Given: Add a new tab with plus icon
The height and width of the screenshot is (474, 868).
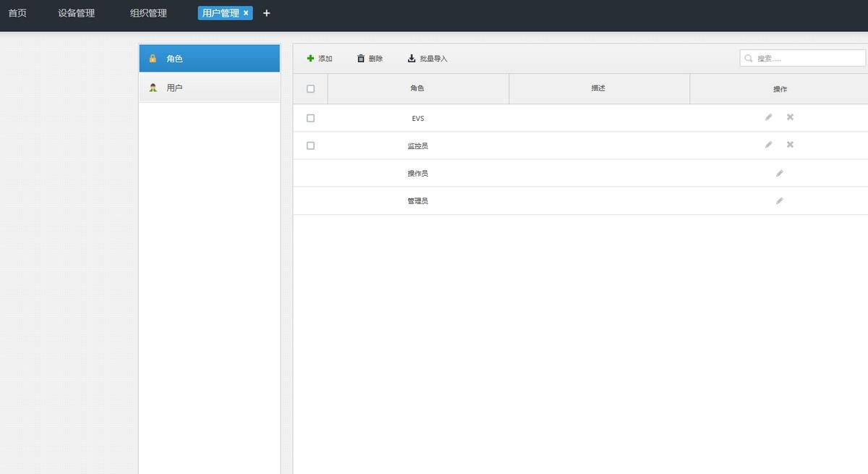Looking at the screenshot, I should pos(266,13).
